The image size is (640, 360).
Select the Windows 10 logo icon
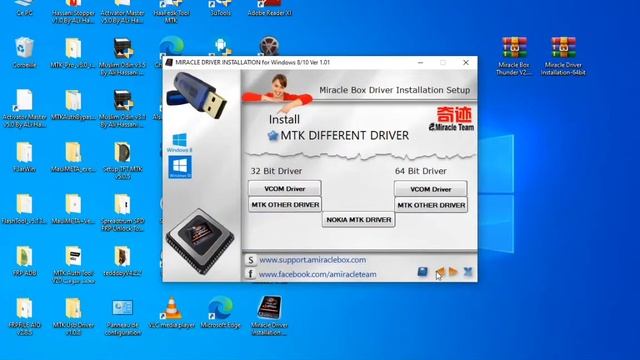coord(180,167)
